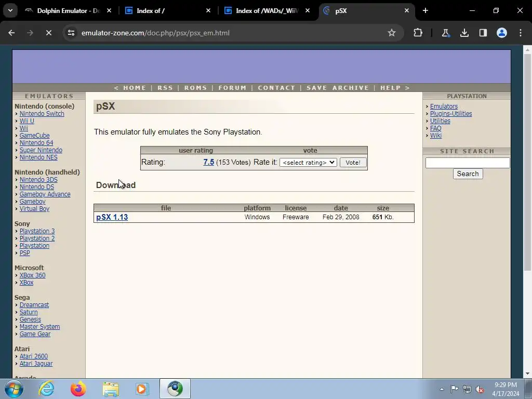Viewport: 532px width, 399px height.
Task: Open the Wiki sidebar link
Action: coord(436,136)
